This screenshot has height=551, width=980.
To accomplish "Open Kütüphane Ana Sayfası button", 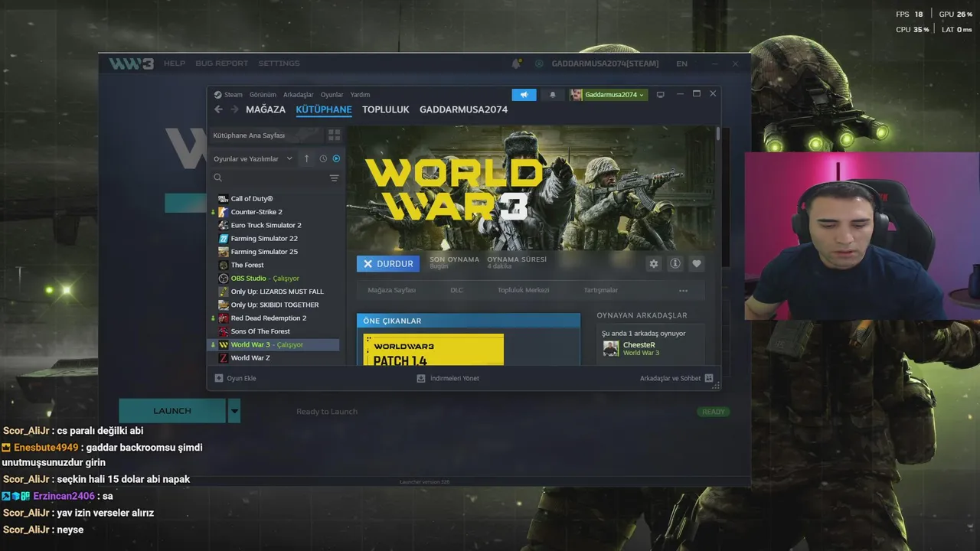I will [266, 135].
